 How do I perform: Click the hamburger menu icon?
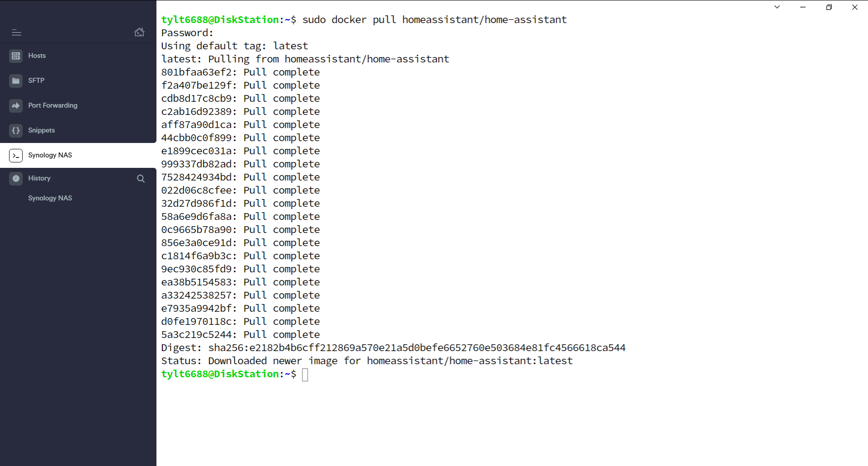point(16,33)
